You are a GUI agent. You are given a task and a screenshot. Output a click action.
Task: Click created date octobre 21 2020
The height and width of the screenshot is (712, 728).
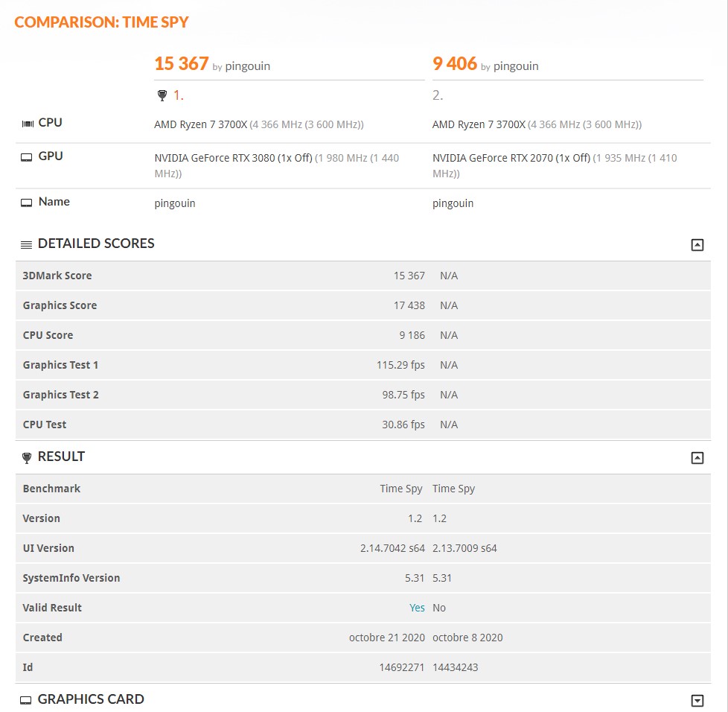387,638
